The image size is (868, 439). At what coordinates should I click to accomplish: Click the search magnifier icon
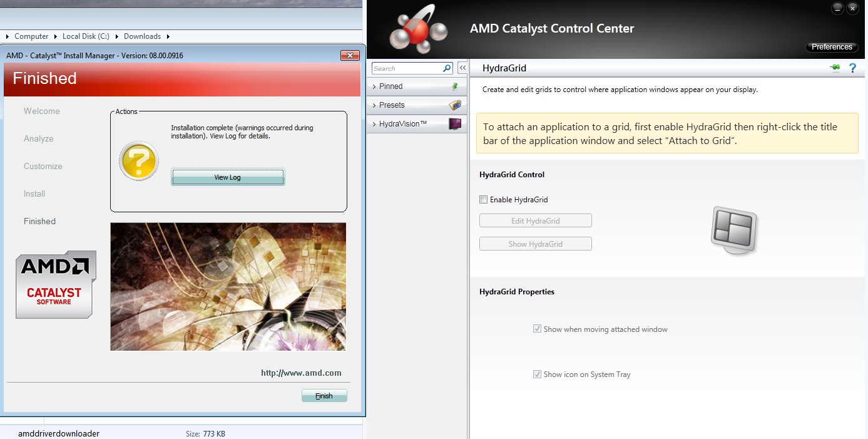[x=447, y=68]
